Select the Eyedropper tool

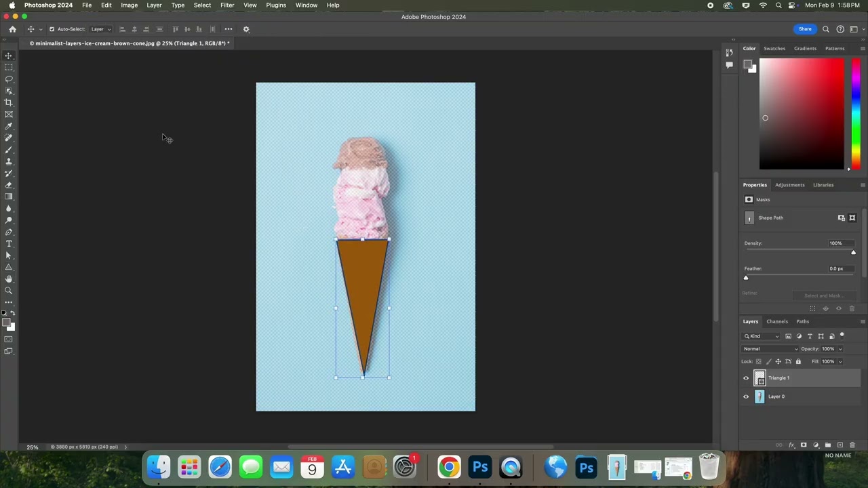(9, 126)
